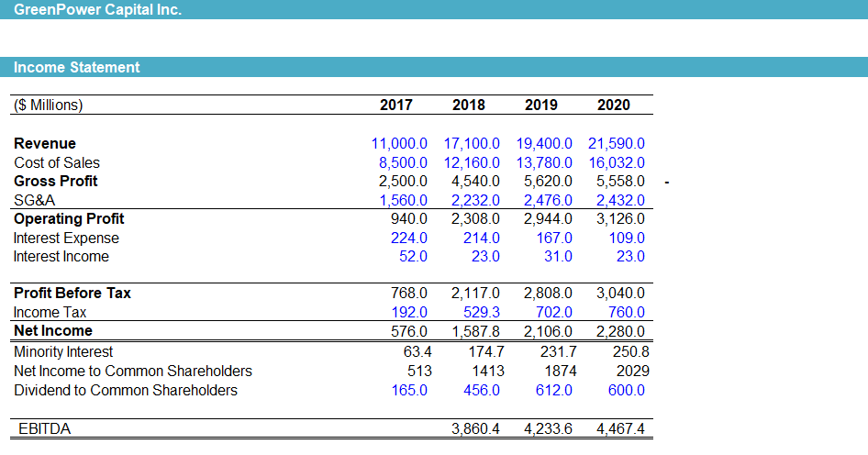Click the ($ Millions) units cell
The image size is (868, 455).
[x=48, y=105]
